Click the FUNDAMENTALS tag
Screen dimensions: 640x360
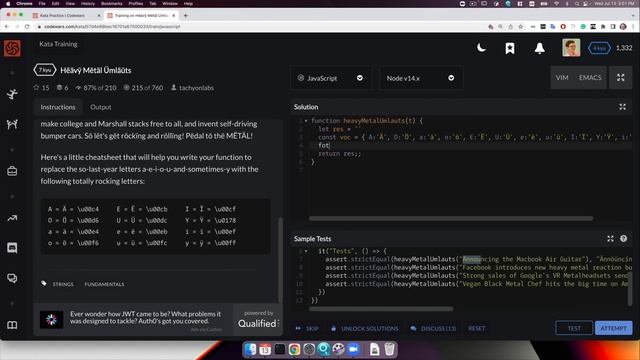pyautogui.click(x=104, y=284)
